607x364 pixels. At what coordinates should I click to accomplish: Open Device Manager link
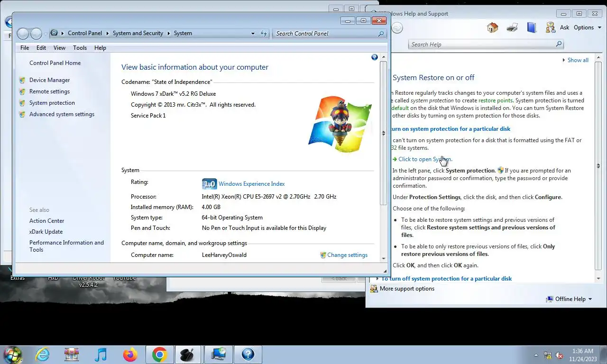click(x=49, y=80)
